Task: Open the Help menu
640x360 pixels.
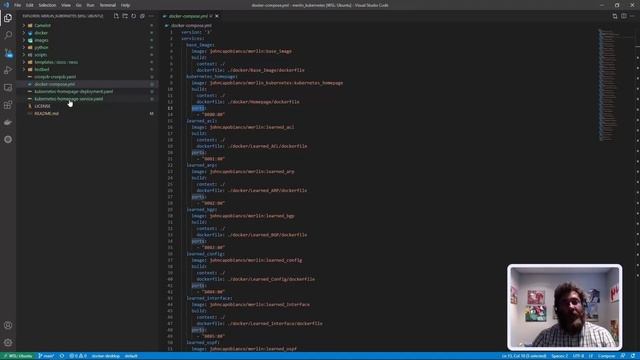Action: tap(125, 5)
